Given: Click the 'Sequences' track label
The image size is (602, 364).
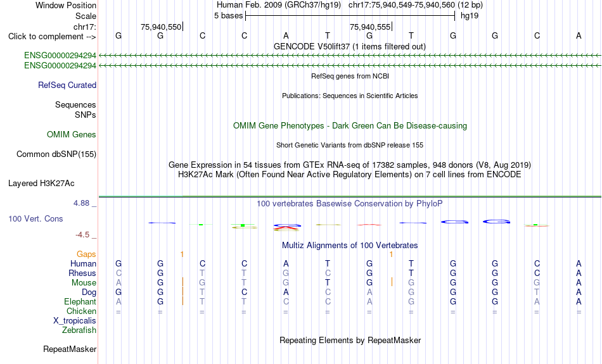Looking at the screenshot, I should 75,104.
